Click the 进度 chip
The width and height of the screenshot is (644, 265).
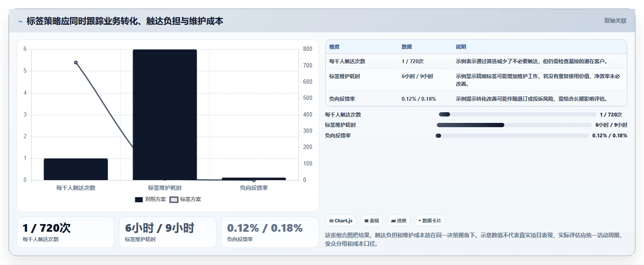(399, 221)
